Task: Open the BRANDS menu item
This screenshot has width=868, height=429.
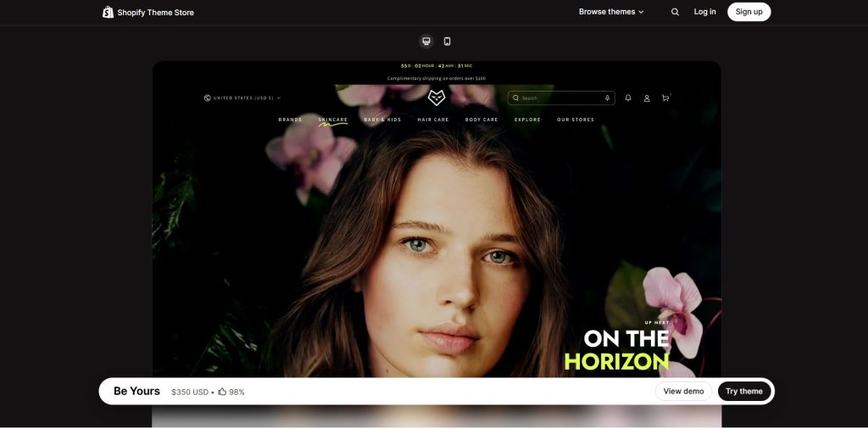Action: pyautogui.click(x=290, y=120)
